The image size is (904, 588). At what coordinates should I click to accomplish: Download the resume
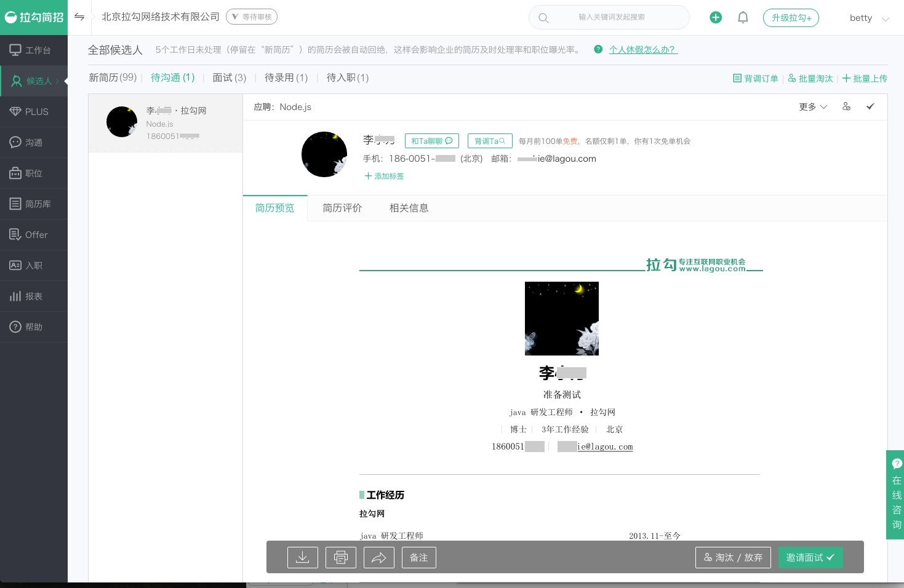[303, 557]
